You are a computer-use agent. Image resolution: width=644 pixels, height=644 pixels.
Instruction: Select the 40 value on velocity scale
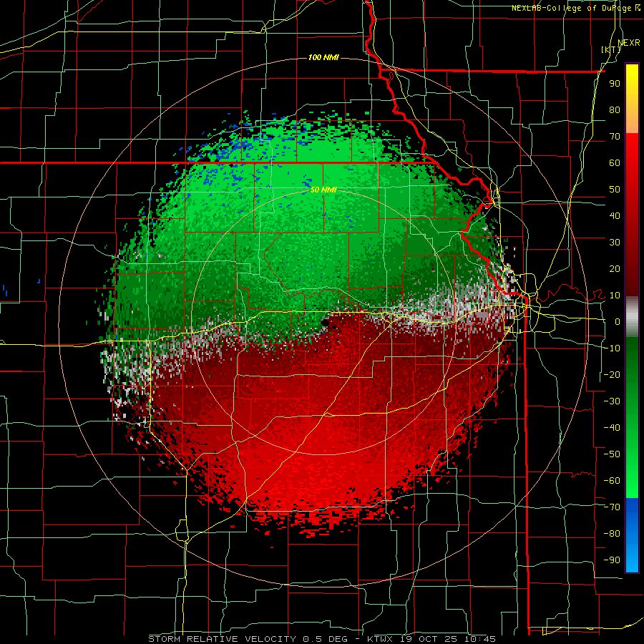coord(615,215)
